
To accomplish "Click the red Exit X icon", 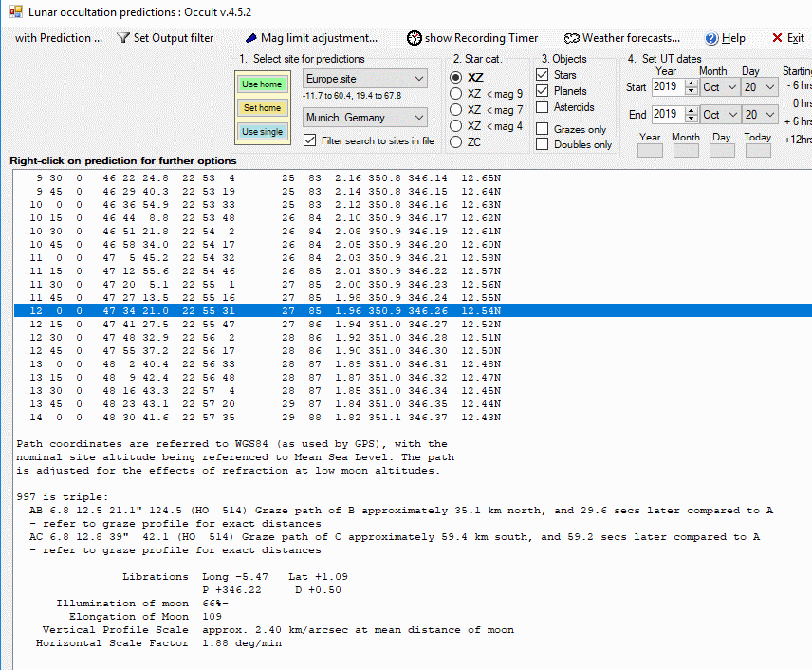I will click(777, 38).
